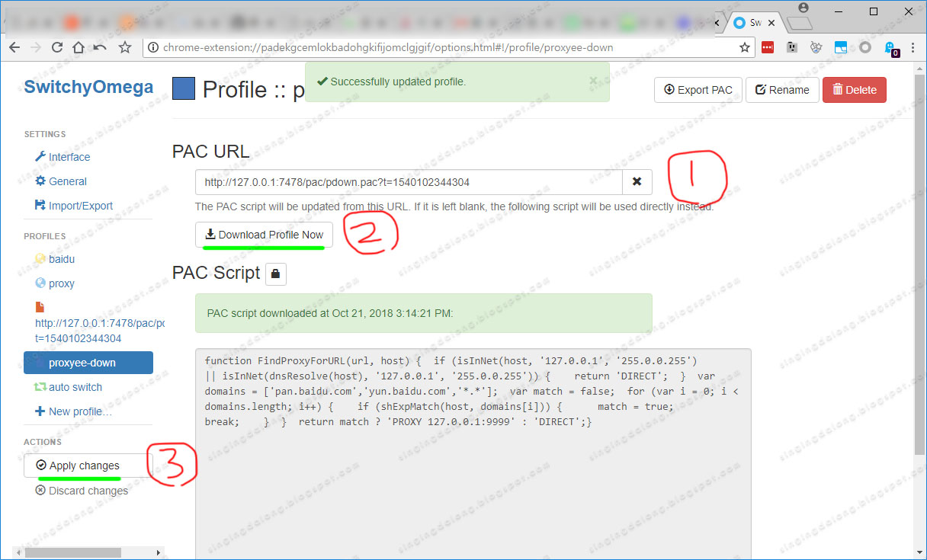The height and width of the screenshot is (560, 927).
Task: Click the LastPass extension icon
Action: [x=768, y=47]
